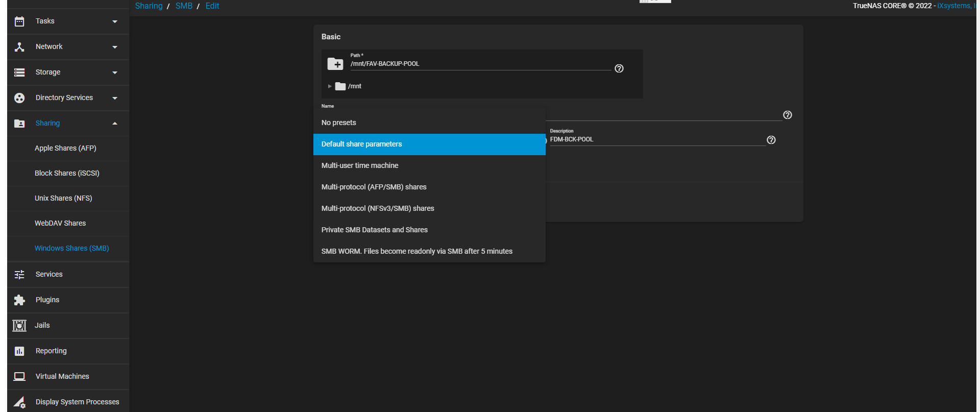This screenshot has height=412, width=980.
Task: Click the Plugins puzzle piece icon
Action: pos(19,300)
